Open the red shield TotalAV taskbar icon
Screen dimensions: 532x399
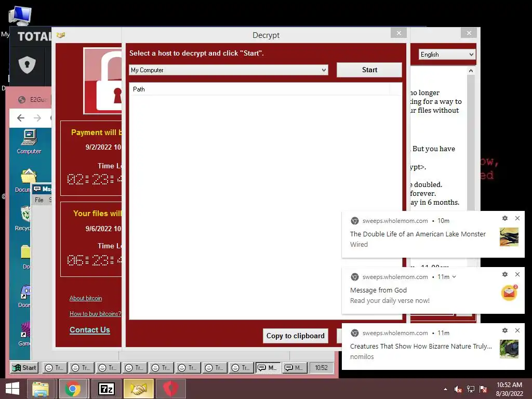(x=171, y=389)
